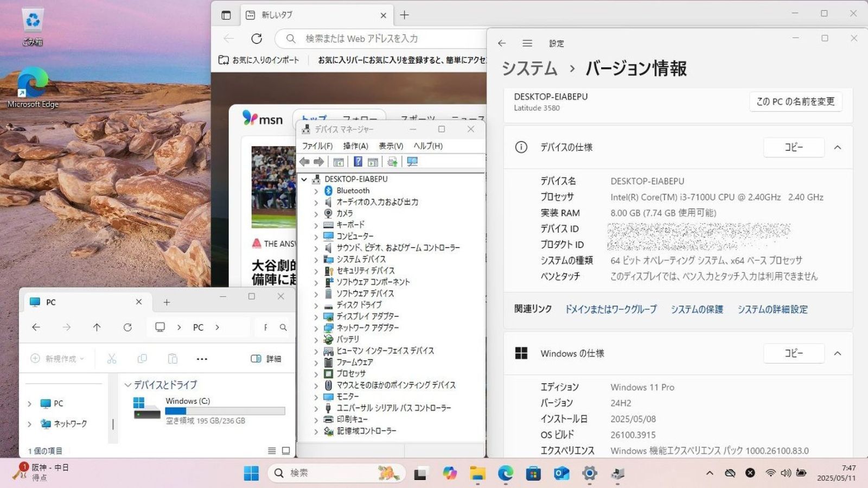The height and width of the screenshot is (488, 868).
Task: Click the paste icon in Explorer toolbar
Action: coord(173,359)
